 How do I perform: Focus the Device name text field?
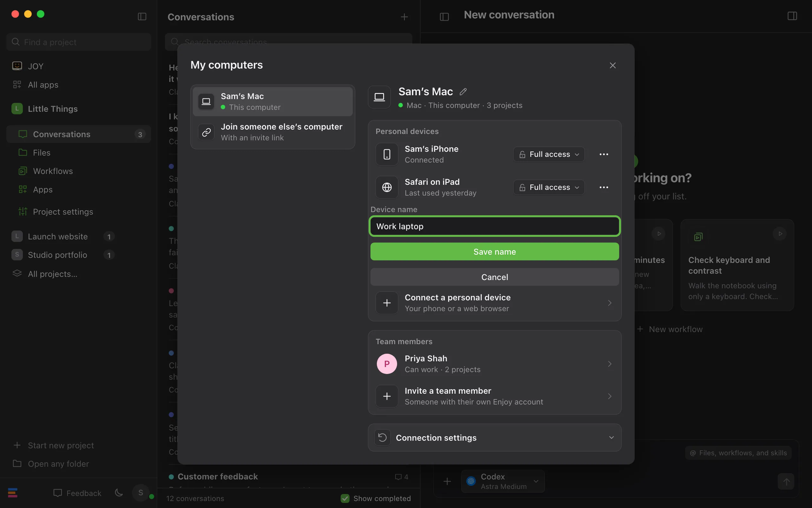tap(494, 226)
